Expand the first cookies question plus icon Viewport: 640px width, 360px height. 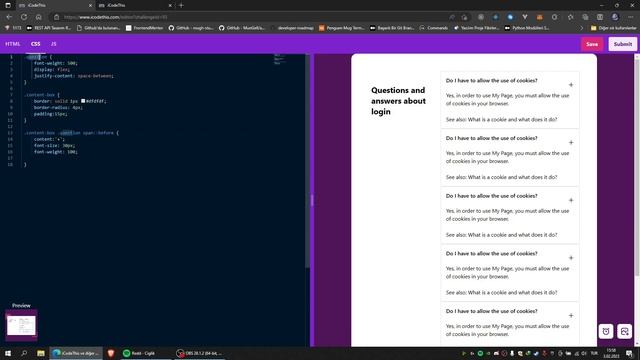[571, 85]
